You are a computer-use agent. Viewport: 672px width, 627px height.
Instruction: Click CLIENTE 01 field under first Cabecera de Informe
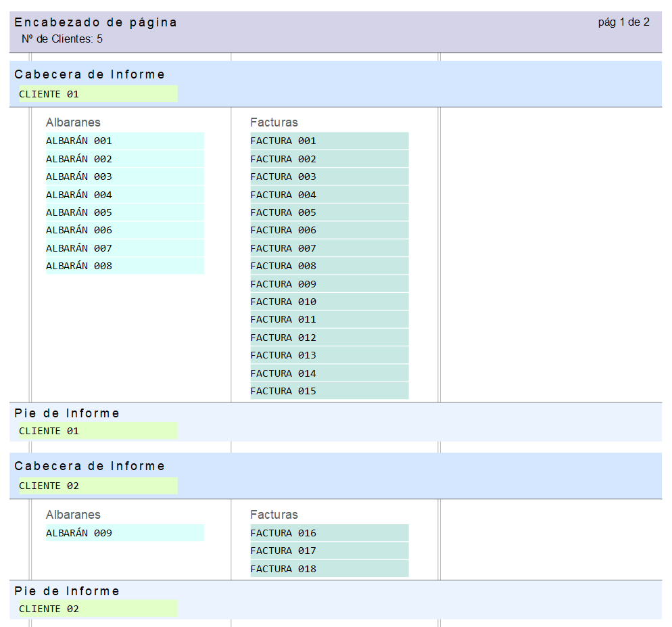point(98,94)
